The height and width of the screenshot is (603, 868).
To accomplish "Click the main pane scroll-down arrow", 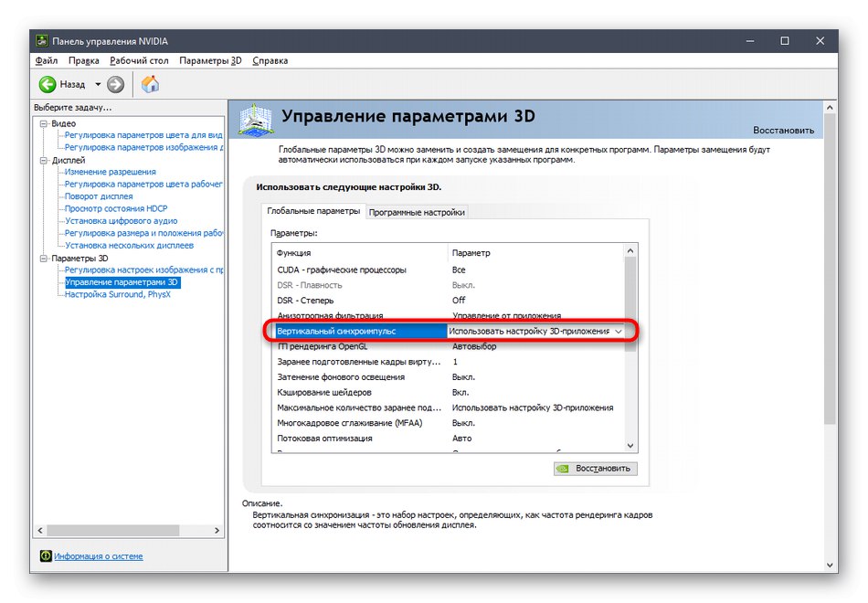I will (x=830, y=566).
